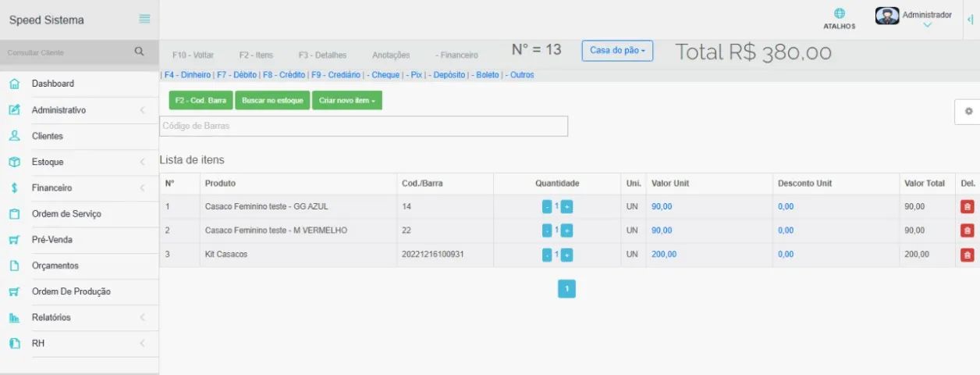Select F7 - Débito payment link
Viewport: 980px width, 375px height.
[236, 75]
